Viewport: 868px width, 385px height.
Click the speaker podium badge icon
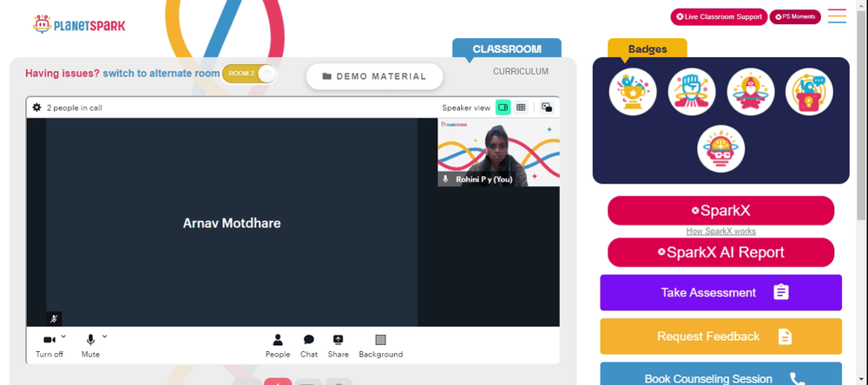[809, 92]
